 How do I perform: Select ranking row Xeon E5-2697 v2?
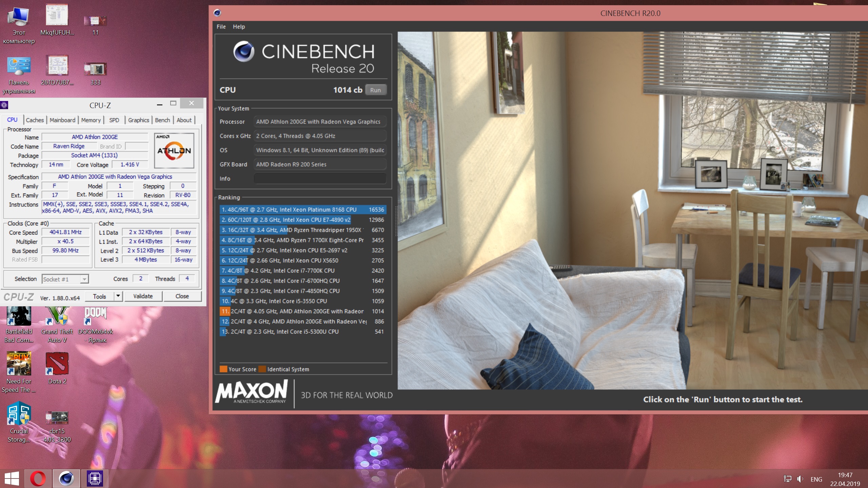coord(303,250)
